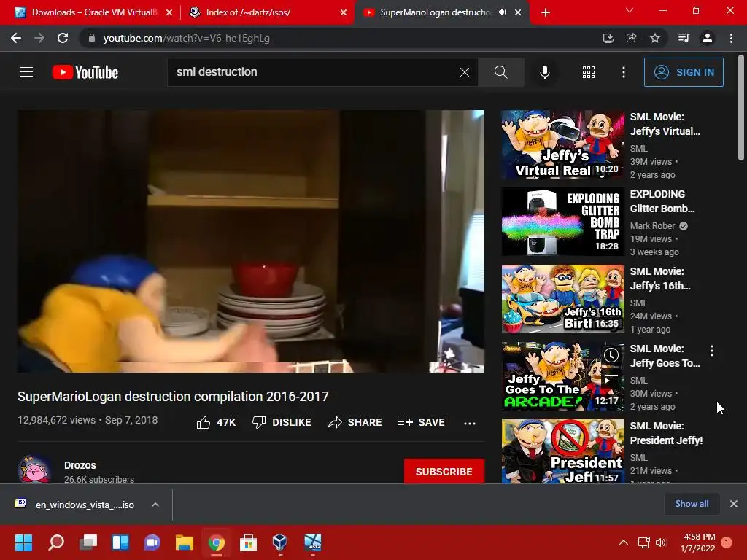Clear the search text with the X icon

[465, 72]
